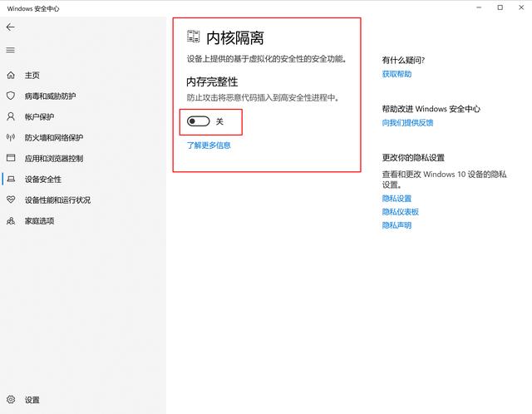The width and height of the screenshot is (532, 414).
Task: Click the window icon for 应用和浏览器控制
Action: point(11,158)
